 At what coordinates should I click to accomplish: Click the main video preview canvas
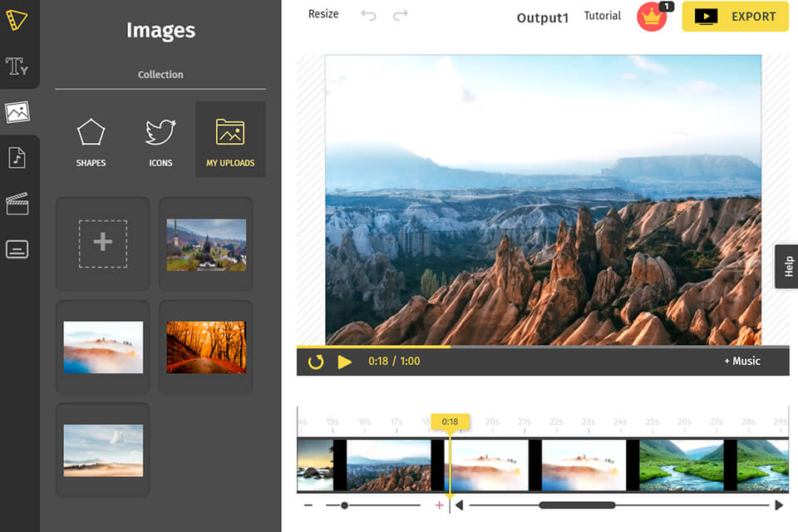[x=544, y=200]
